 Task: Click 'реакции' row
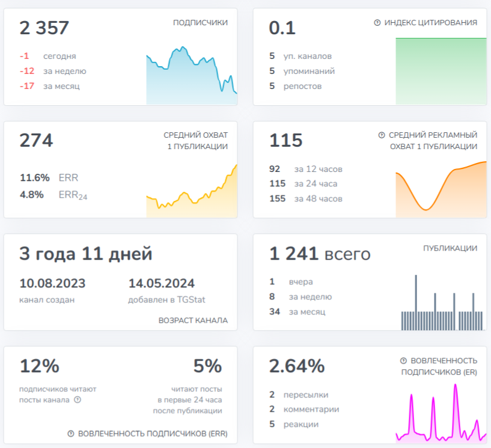[x=294, y=424]
